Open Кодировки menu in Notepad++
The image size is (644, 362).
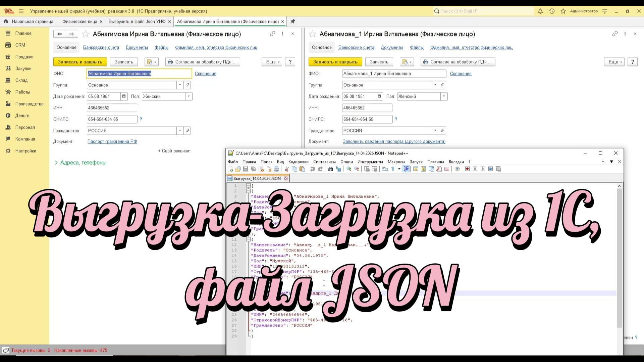click(298, 162)
